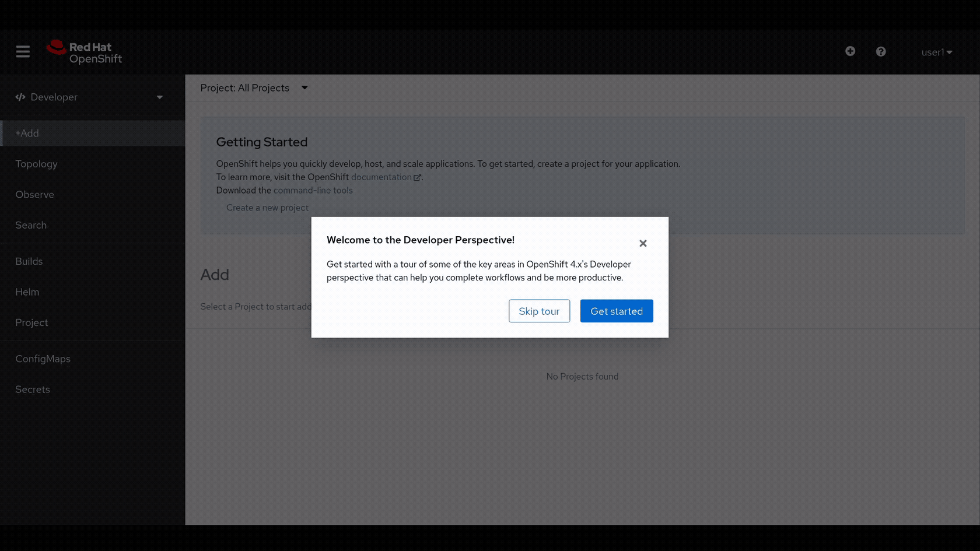Expand the Developer perspective switcher
Image resolution: width=980 pixels, height=551 pixels.
(159, 97)
